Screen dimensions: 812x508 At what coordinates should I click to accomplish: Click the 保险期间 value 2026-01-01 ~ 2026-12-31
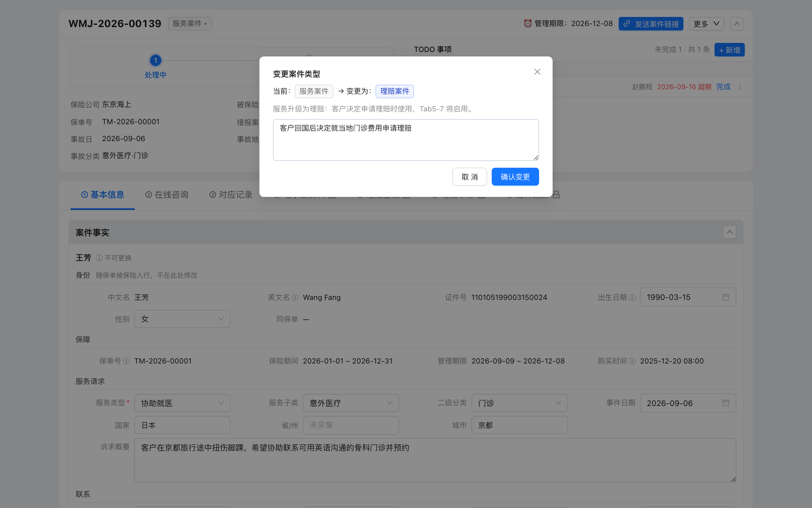[348, 361]
